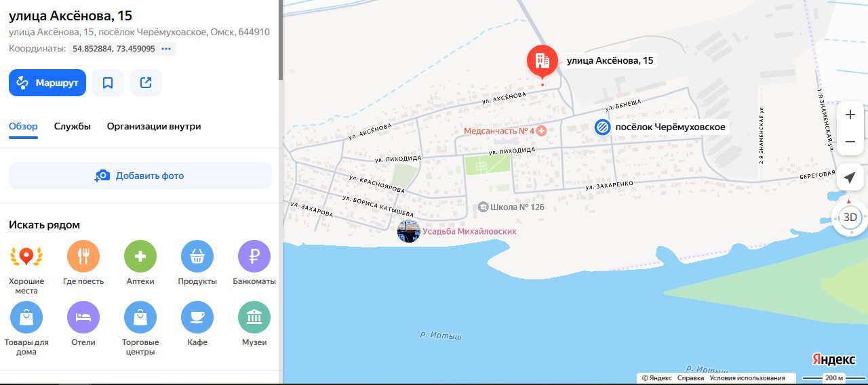868x385 pixels.
Task: Search nearby Кафе
Action: point(197,317)
